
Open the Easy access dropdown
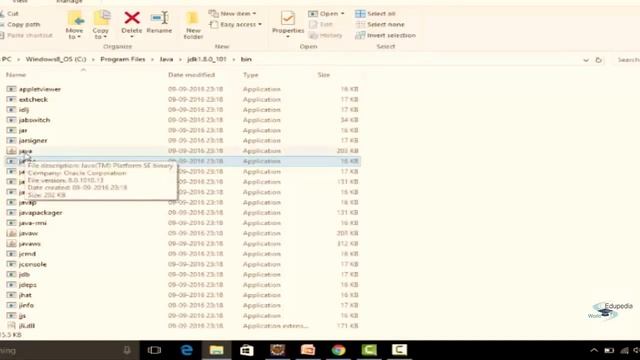[236, 24]
